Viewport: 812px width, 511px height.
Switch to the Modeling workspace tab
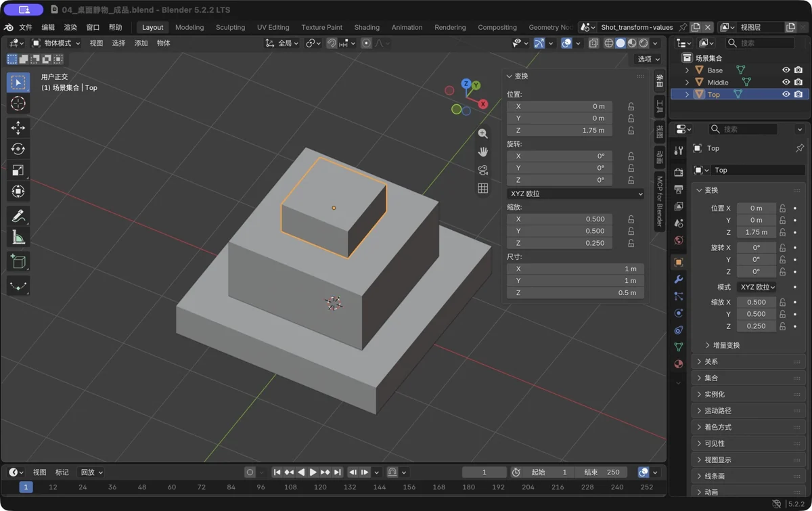[189, 28]
